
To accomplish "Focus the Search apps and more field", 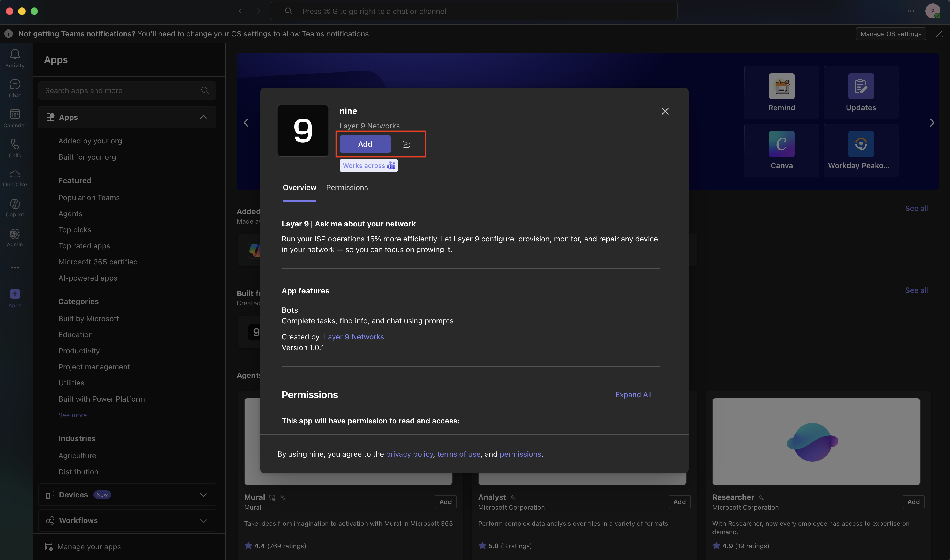I will tap(127, 90).
